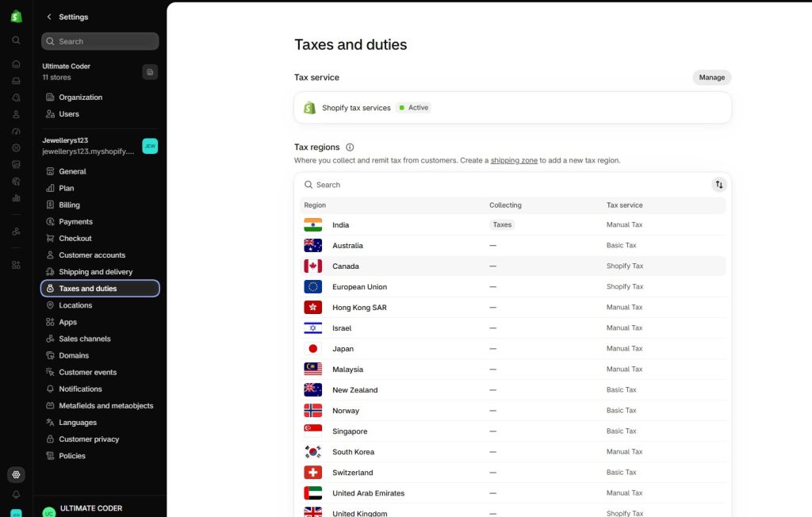The width and height of the screenshot is (812, 517).
Task: Open the Australia tax region row
Action: tap(513, 246)
